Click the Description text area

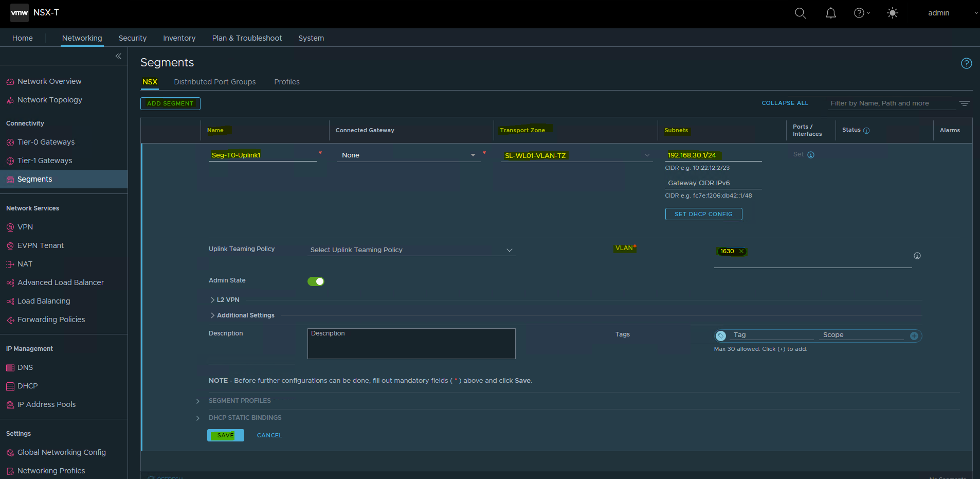411,344
